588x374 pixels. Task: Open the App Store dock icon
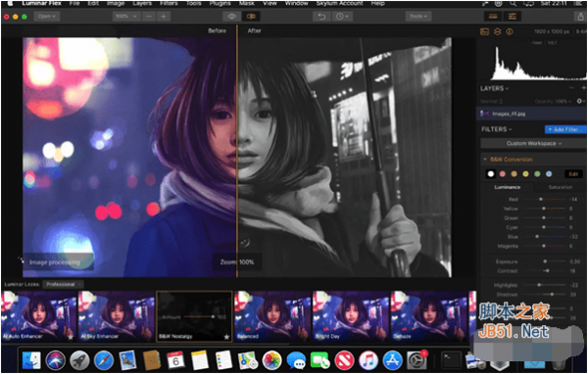click(x=392, y=360)
